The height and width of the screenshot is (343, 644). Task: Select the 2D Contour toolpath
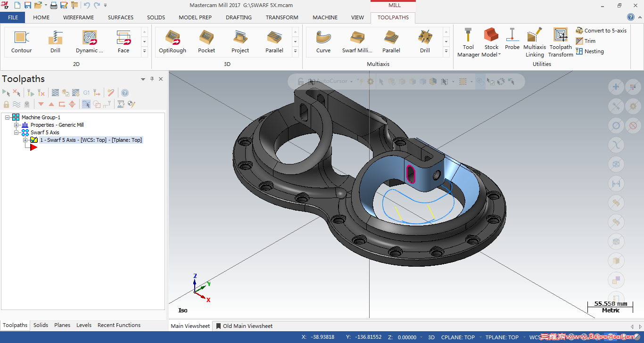21,42
